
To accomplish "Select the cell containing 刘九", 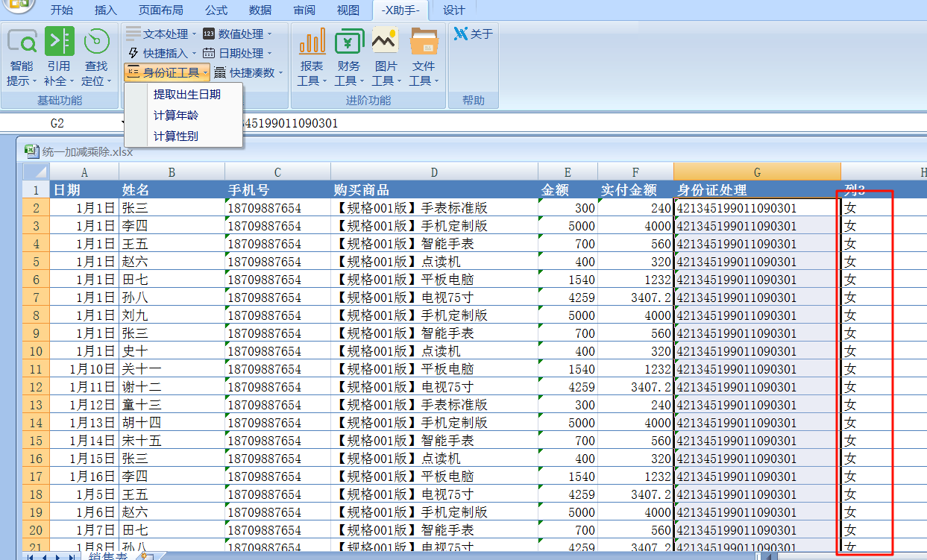I will pyautogui.click(x=172, y=315).
